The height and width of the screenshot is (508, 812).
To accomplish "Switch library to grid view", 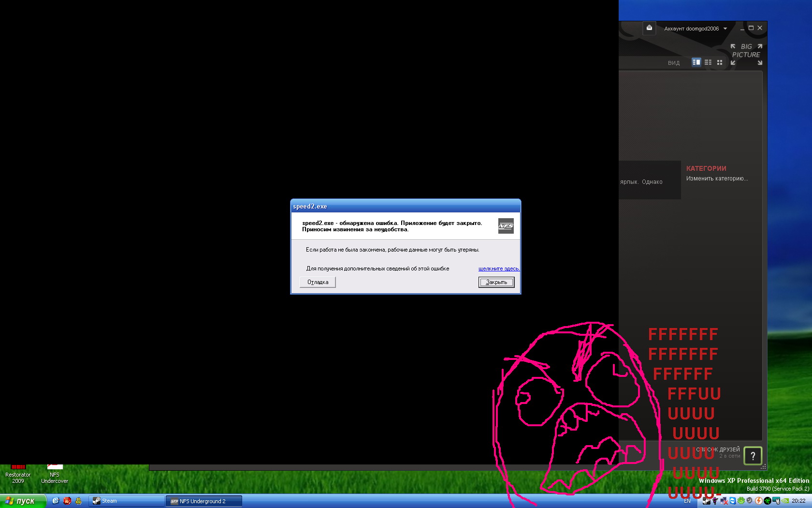I will pos(720,62).
